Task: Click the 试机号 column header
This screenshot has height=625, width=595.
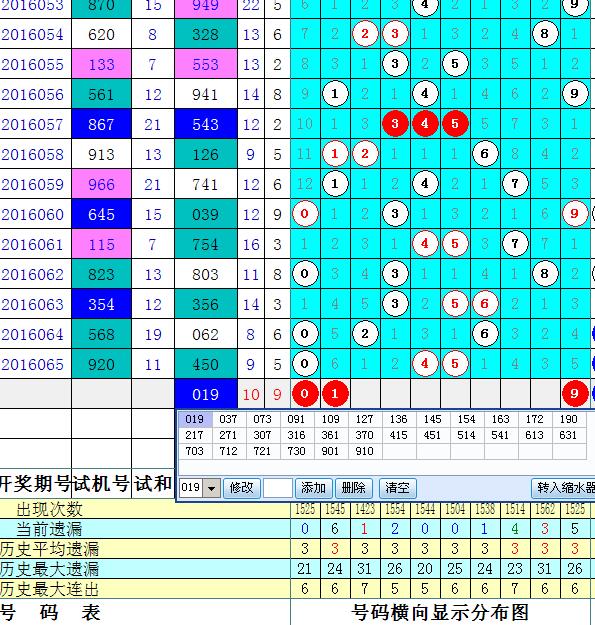Action: (x=101, y=484)
